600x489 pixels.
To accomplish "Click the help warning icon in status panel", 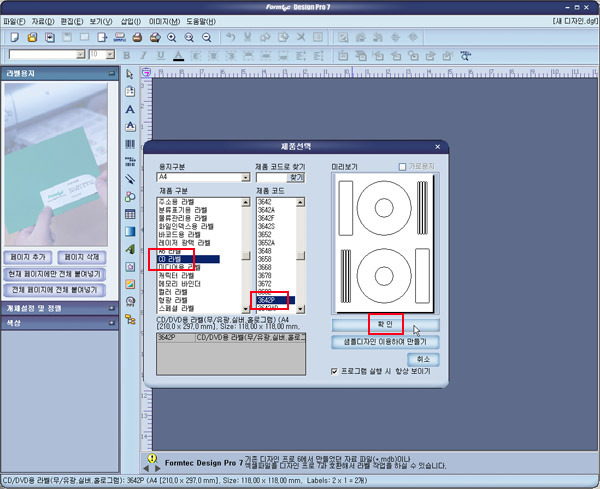I will [x=152, y=458].
